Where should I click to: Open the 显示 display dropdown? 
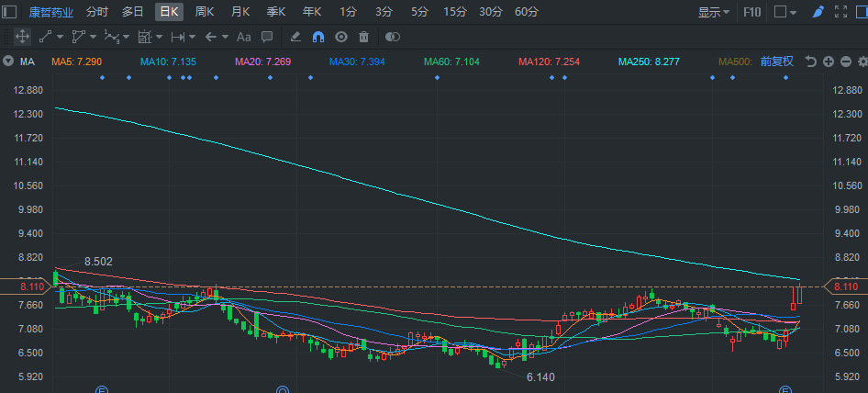[713, 12]
